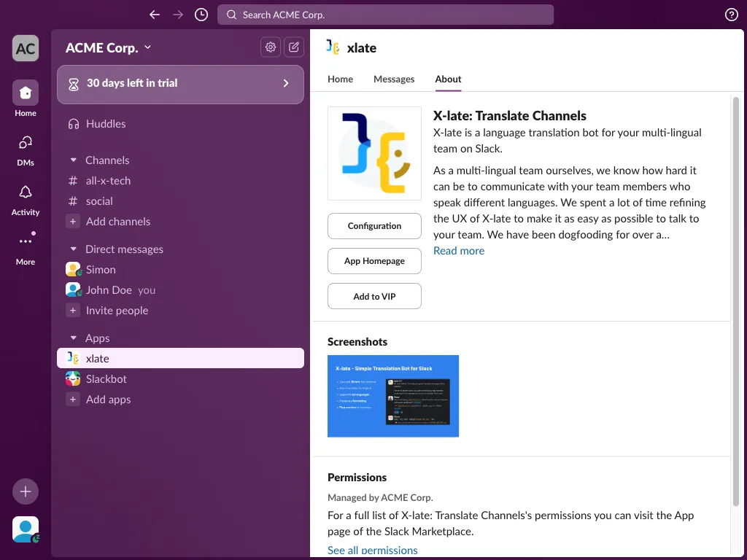Click See all permissions link
The height and width of the screenshot is (560, 747).
(x=373, y=550)
